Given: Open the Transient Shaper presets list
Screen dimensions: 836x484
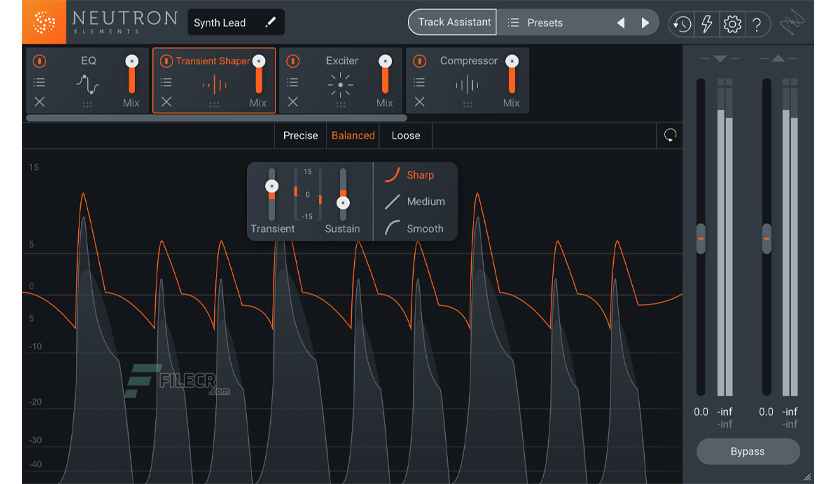Looking at the screenshot, I should [x=166, y=82].
